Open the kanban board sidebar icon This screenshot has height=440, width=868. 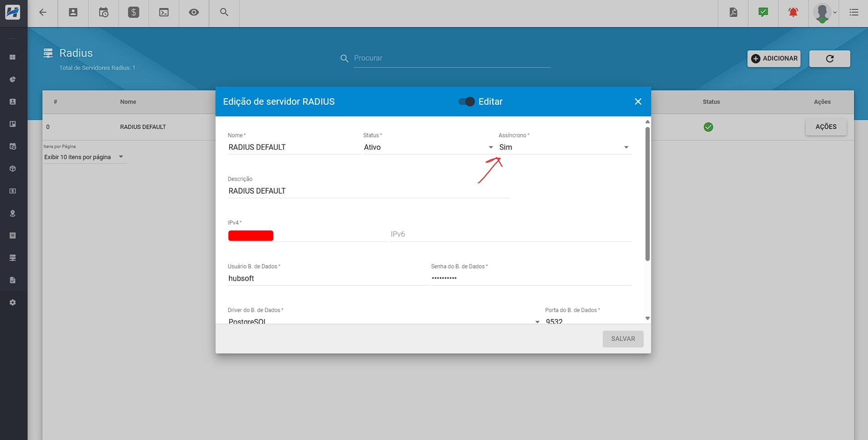tap(13, 124)
